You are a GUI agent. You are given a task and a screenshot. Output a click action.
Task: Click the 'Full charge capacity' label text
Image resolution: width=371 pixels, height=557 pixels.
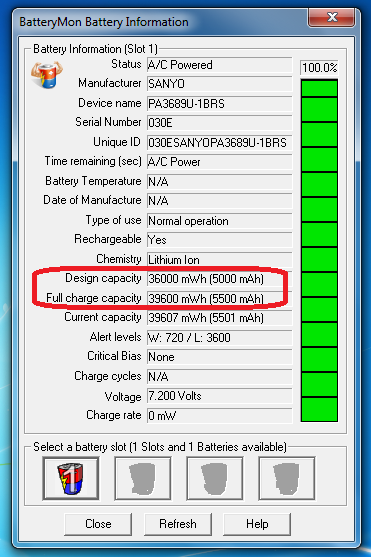click(x=94, y=298)
